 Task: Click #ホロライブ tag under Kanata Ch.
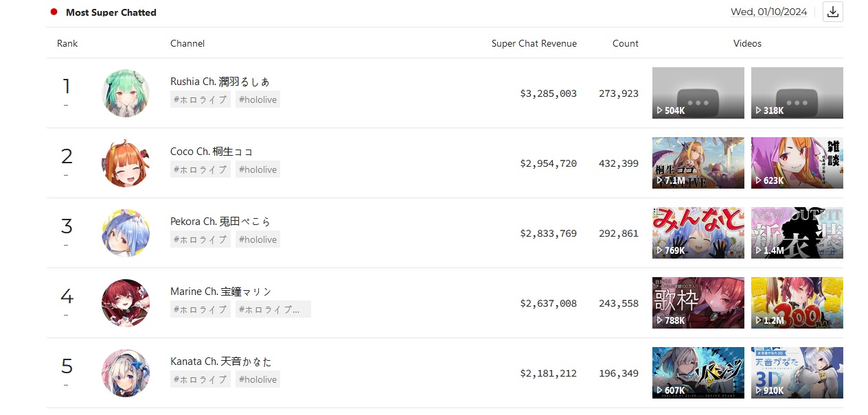click(x=201, y=379)
